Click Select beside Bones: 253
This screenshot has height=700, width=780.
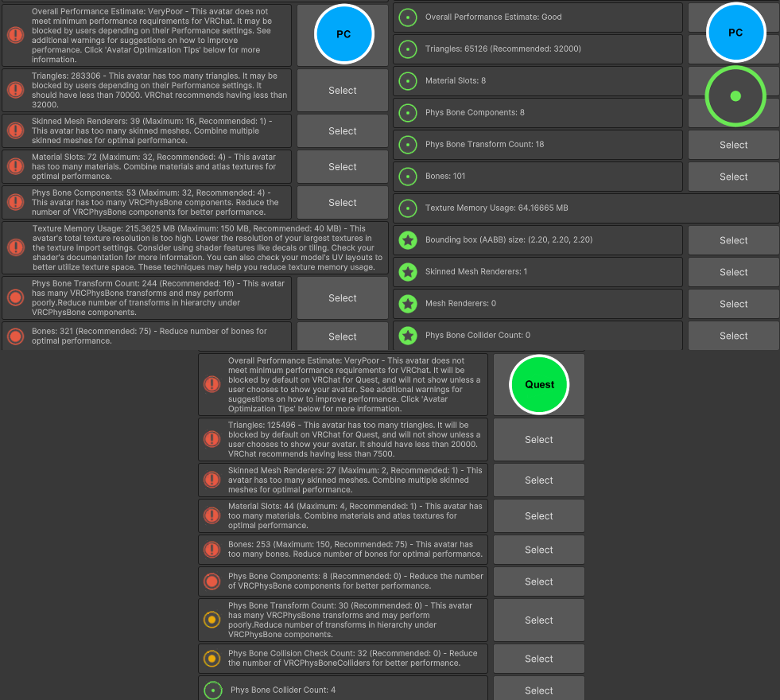tap(539, 550)
